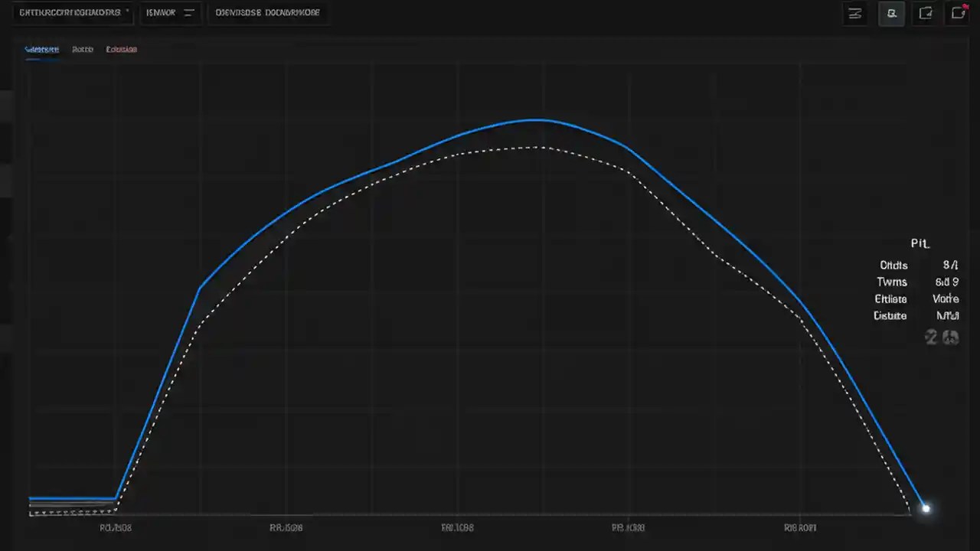The width and height of the screenshot is (980, 551).
Task: Open the notifications icon with red badge
Action: (x=959, y=12)
